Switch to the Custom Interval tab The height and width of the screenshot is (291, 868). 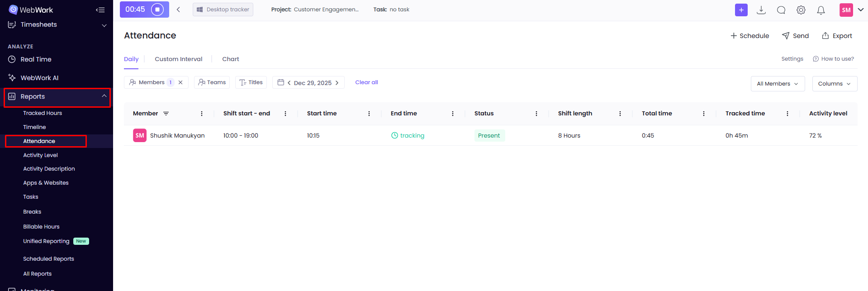[x=178, y=59]
